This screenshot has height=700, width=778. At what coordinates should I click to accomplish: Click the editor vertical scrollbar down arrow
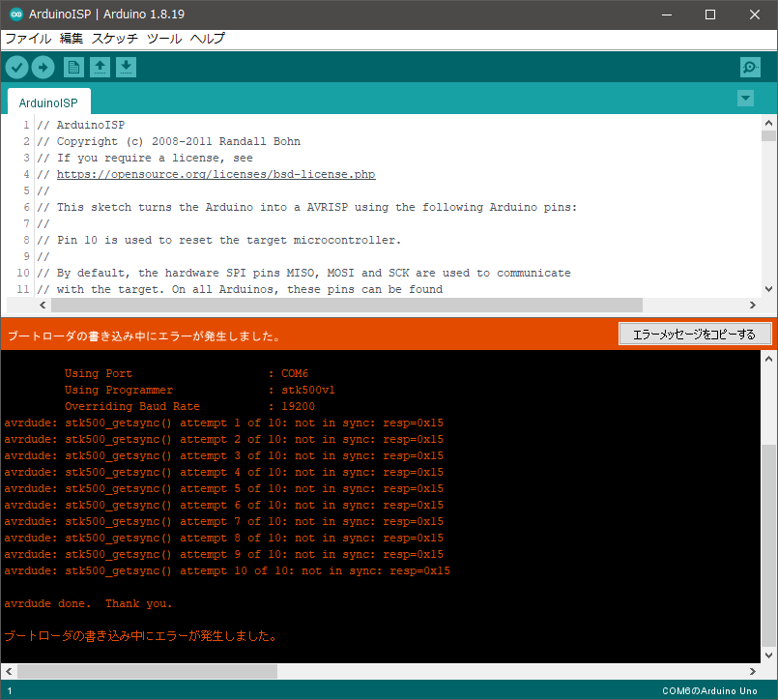coord(768,288)
